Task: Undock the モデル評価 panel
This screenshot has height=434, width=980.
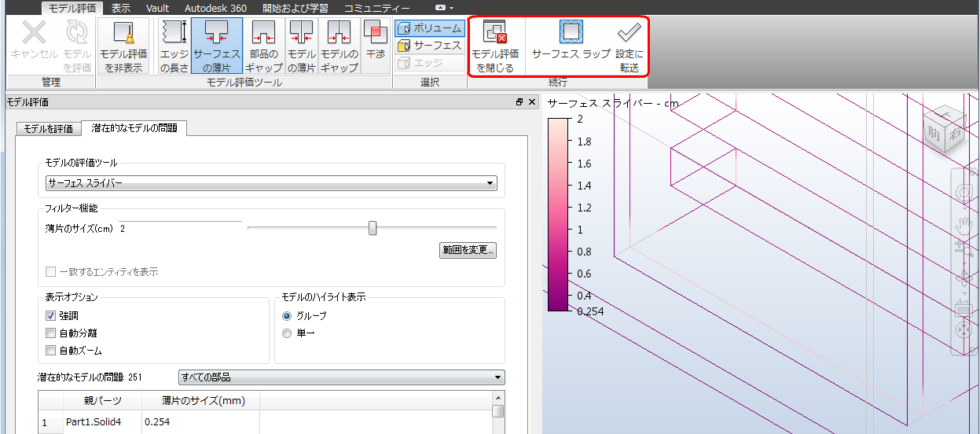Action: (519, 102)
